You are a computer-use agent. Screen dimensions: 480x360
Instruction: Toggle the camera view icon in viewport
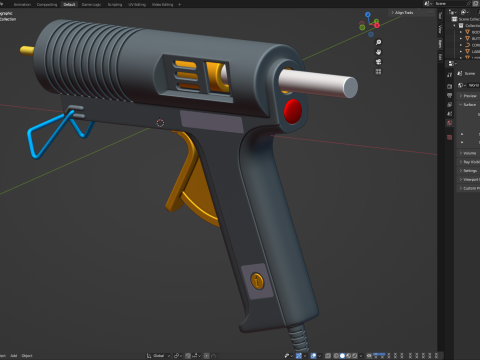click(378, 62)
